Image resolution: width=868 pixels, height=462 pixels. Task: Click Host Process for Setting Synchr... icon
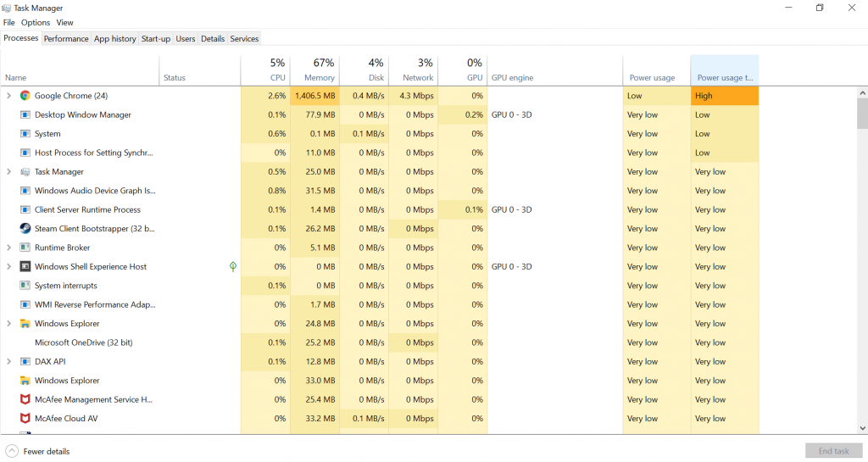point(25,153)
